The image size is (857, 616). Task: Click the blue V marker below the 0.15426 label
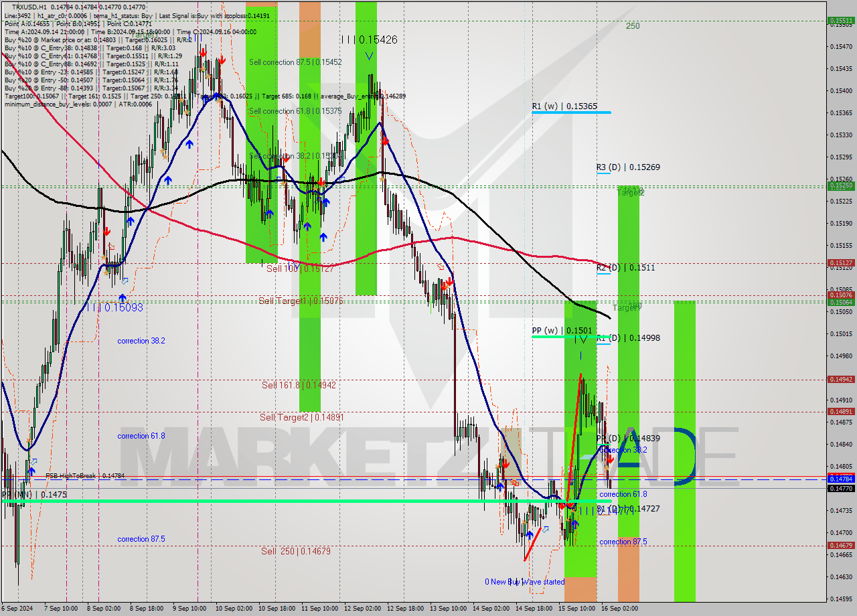369,55
